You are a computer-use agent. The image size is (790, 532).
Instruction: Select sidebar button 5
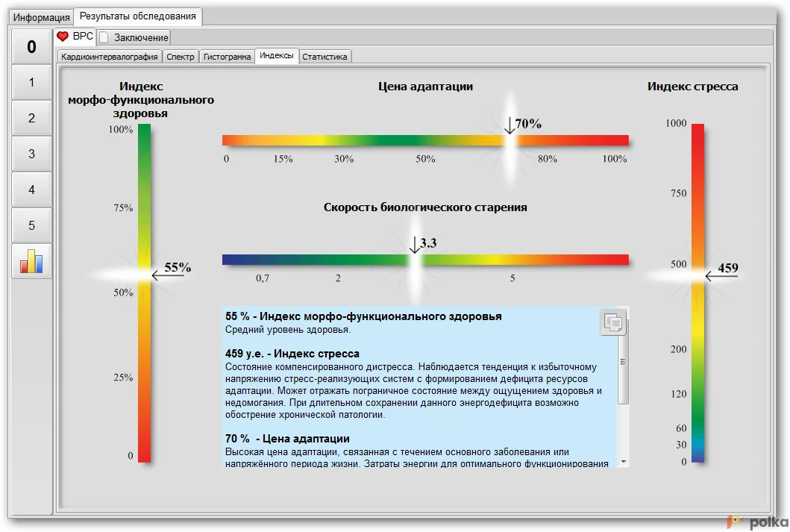click(x=31, y=225)
